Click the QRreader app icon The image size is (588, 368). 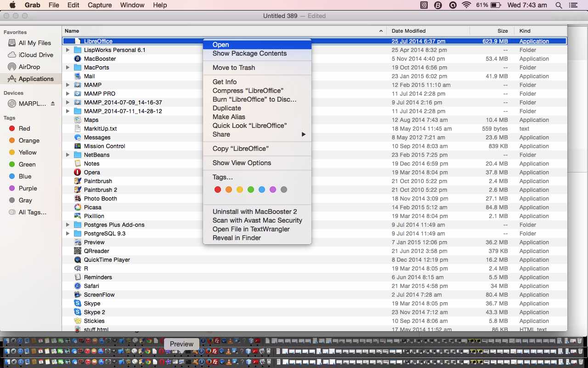(78, 251)
